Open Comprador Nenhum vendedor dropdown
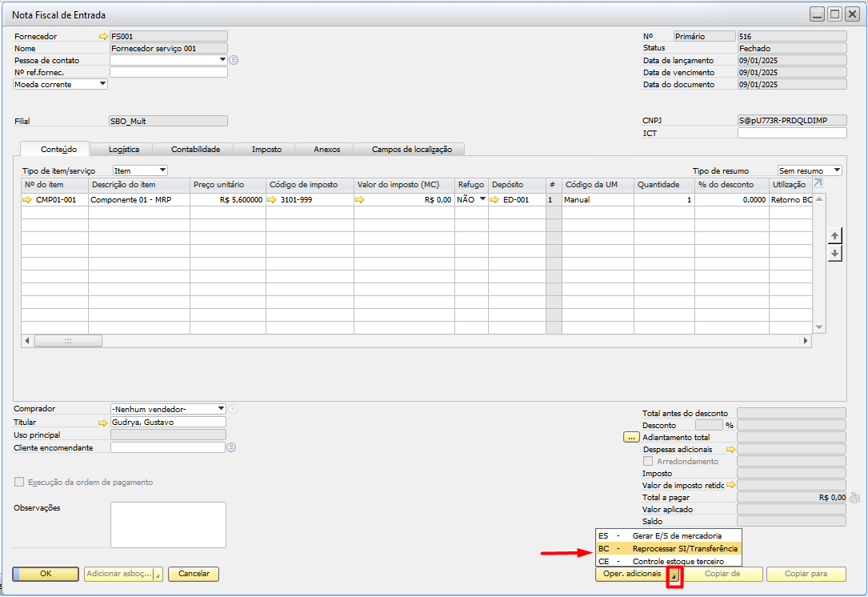The image size is (868, 597). pos(222,409)
